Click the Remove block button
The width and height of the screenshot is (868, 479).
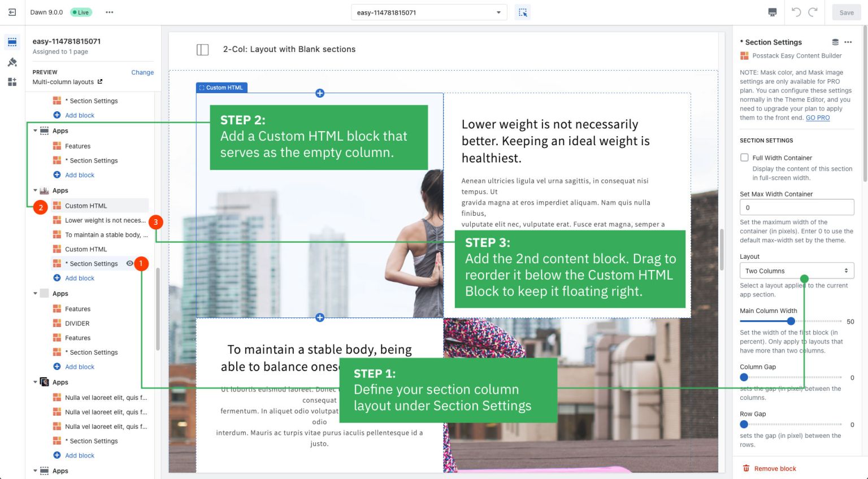(775, 469)
